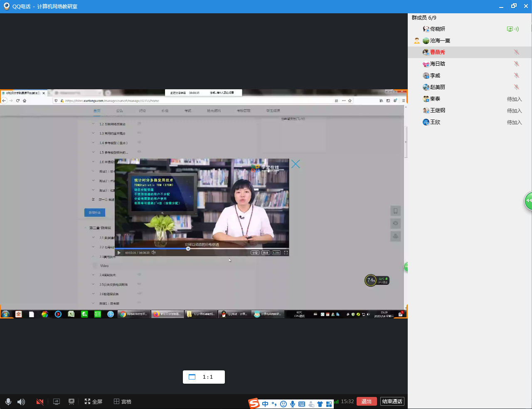Click 结束通话 to end the call

[x=392, y=401]
